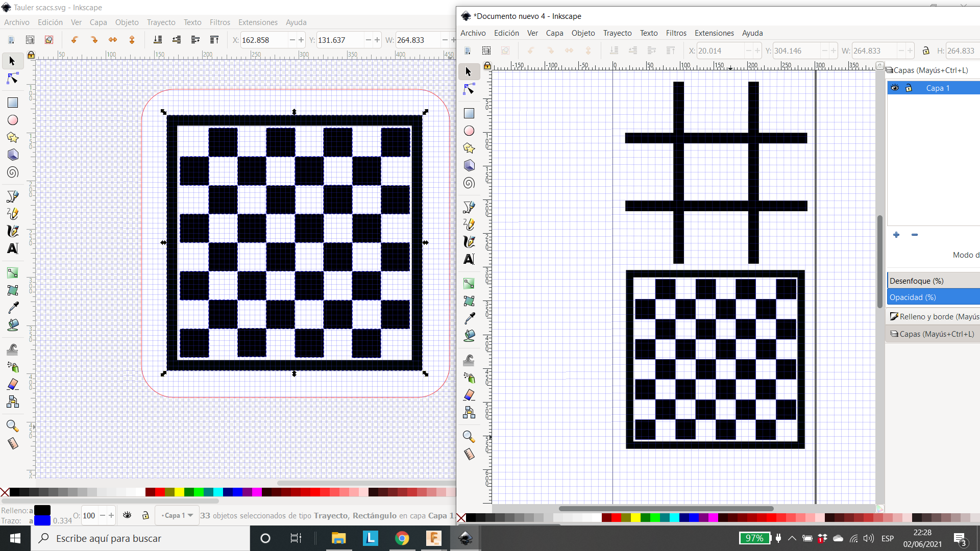This screenshot has height=551, width=980.
Task: Click horizontal scrollbar in Documento nuevo 4
Action: tap(666, 508)
